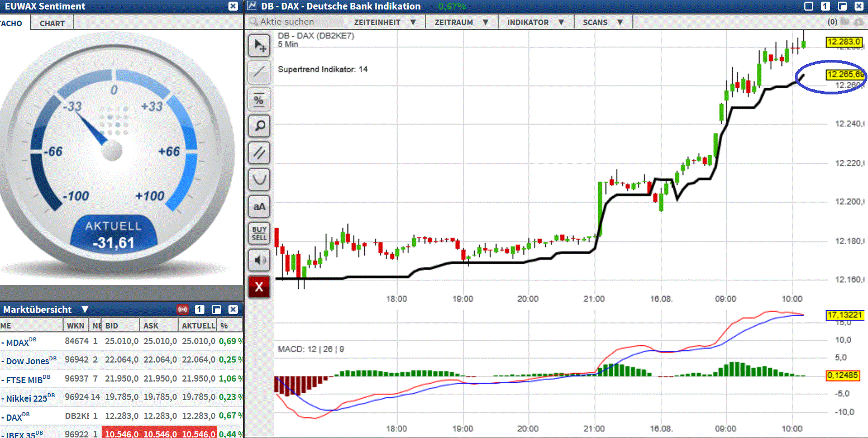Select the aA text annotation tool
This screenshot has width=868, height=438.
tap(259, 206)
